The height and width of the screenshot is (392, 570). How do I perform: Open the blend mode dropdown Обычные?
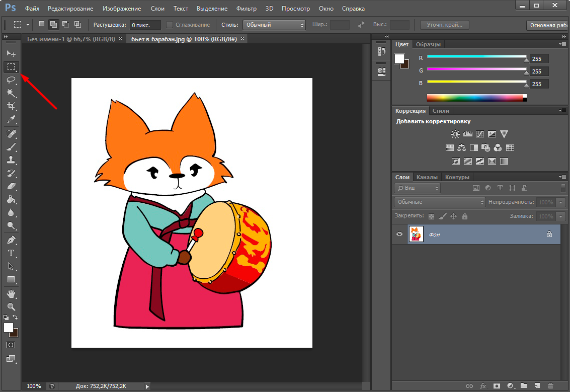point(440,202)
